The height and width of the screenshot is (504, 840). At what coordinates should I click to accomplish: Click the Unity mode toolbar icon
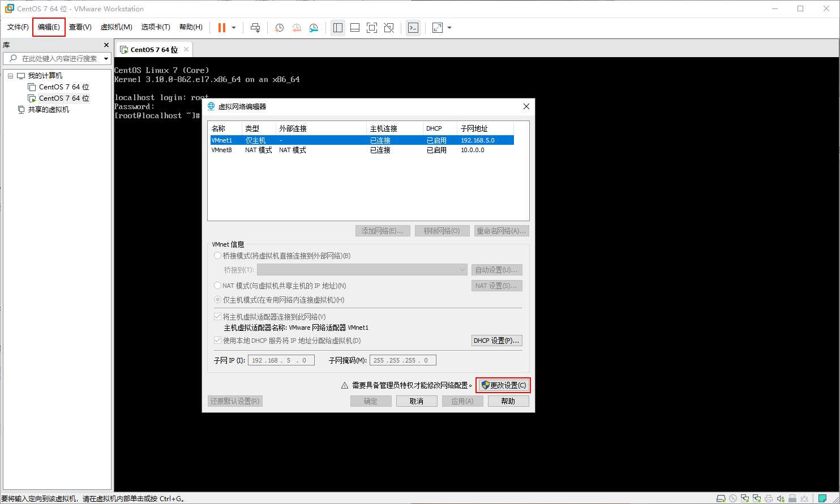point(389,28)
